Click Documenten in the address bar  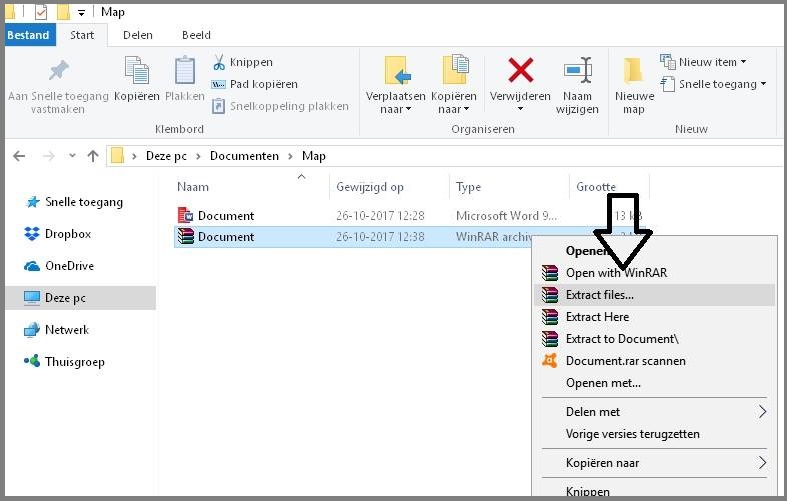click(244, 156)
